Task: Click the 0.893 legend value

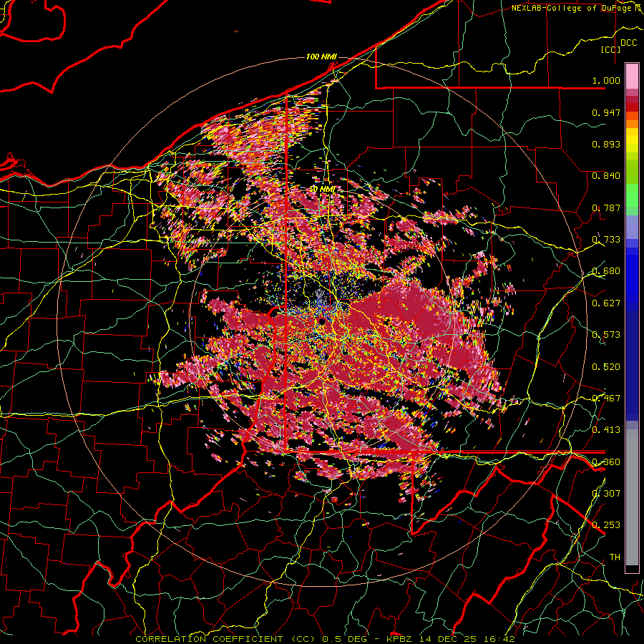Action: click(x=606, y=144)
